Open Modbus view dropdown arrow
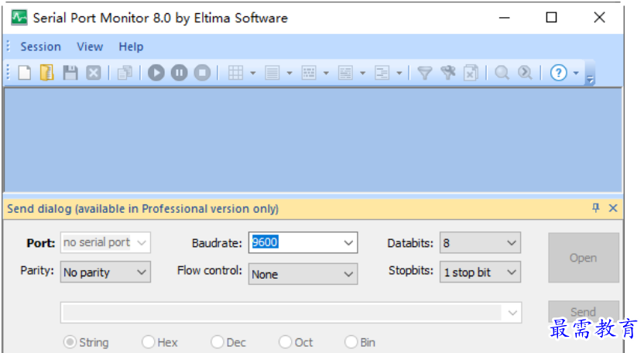The image size is (644, 353). tap(399, 73)
